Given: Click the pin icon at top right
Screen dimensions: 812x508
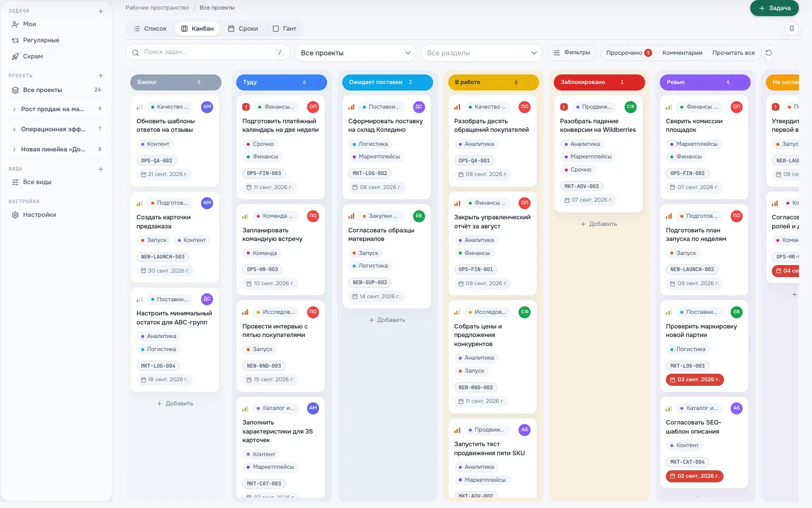Looking at the screenshot, I should pyautogui.click(x=792, y=29).
